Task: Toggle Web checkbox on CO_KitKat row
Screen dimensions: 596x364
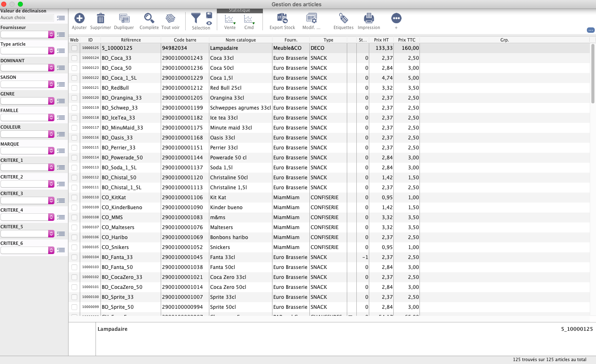Action: point(74,198)
